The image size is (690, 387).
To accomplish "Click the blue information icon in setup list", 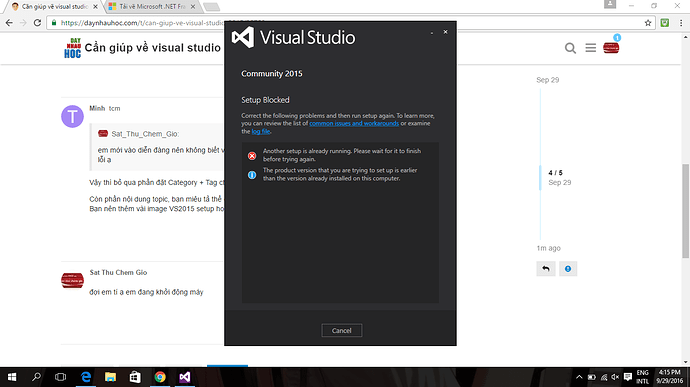I will point(252,175).
